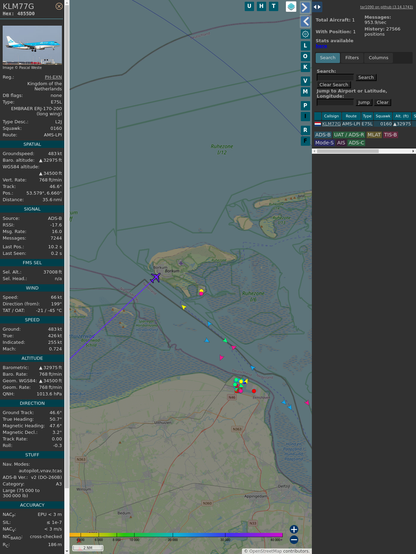Select the purple KLM77G aircraft on the map
Screen dimensions: 416x554
(x=156, y=277)
